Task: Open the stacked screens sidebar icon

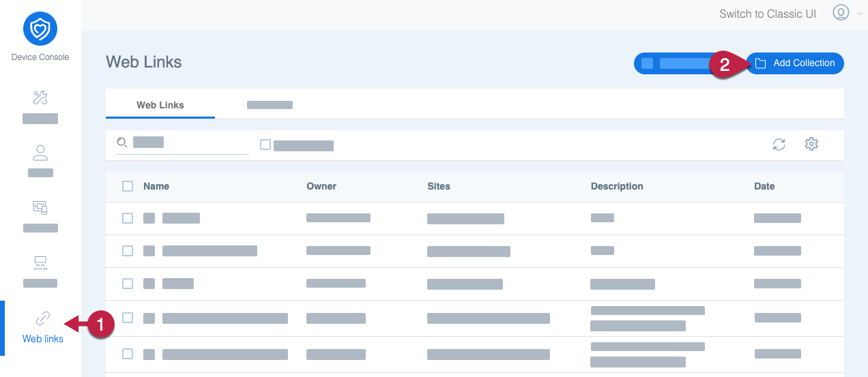Action: pos(40,207)
